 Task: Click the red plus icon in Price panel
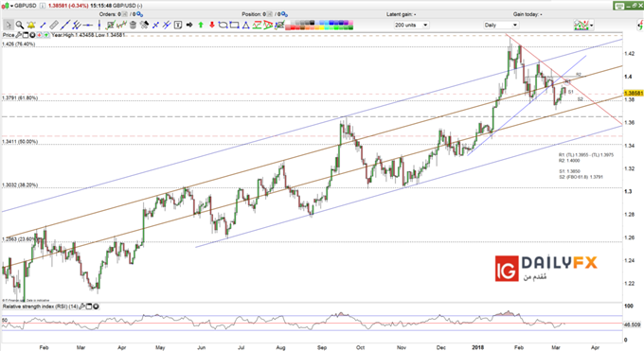point(39,35)
